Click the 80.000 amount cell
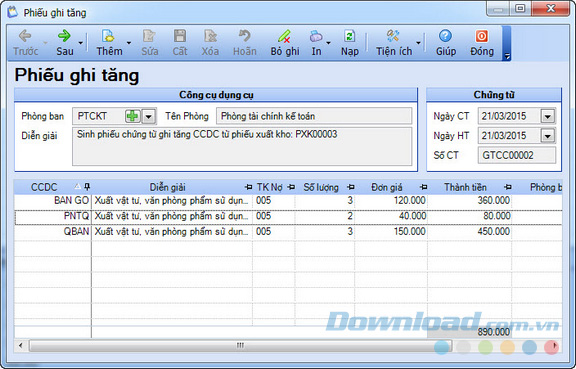The width and height of the screenshot is (576, 369). [x=469, y=216]
